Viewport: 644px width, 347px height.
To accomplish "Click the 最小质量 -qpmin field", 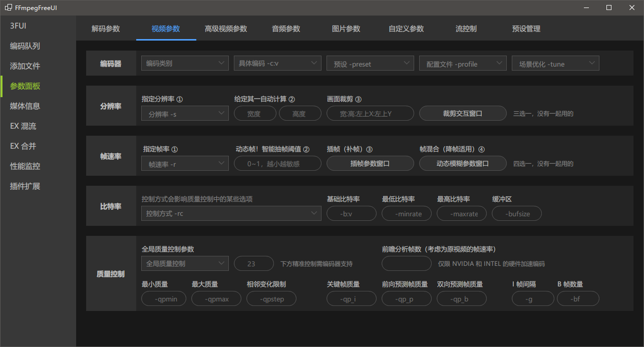I will pos(164,298).
